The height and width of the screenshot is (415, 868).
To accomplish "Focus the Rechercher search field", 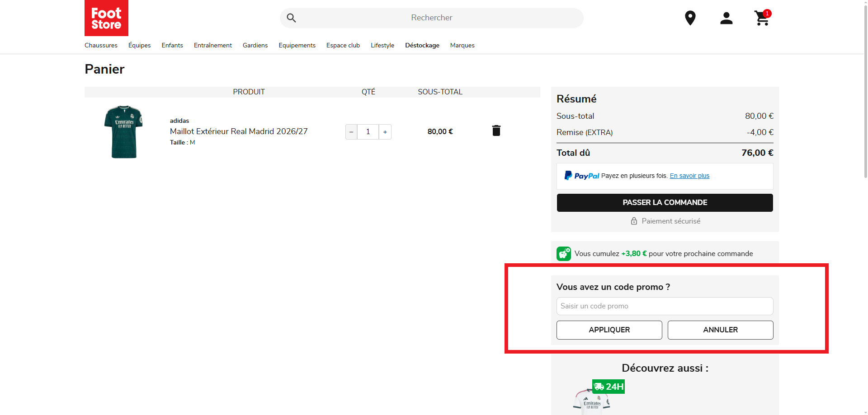I will pyautogui.click(x=432, y=18).
